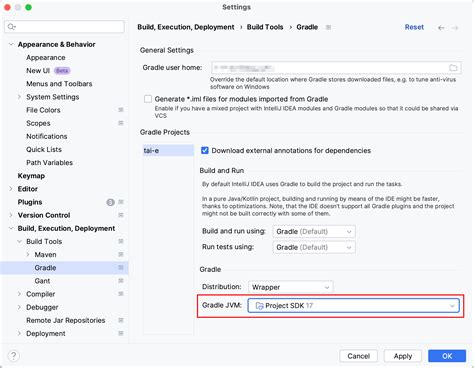Image resolution: width=474 pixels, height=368 pixels.
Task: Collapse the Build Tools node
Action: pyautogui.click(x=19, y=241)
